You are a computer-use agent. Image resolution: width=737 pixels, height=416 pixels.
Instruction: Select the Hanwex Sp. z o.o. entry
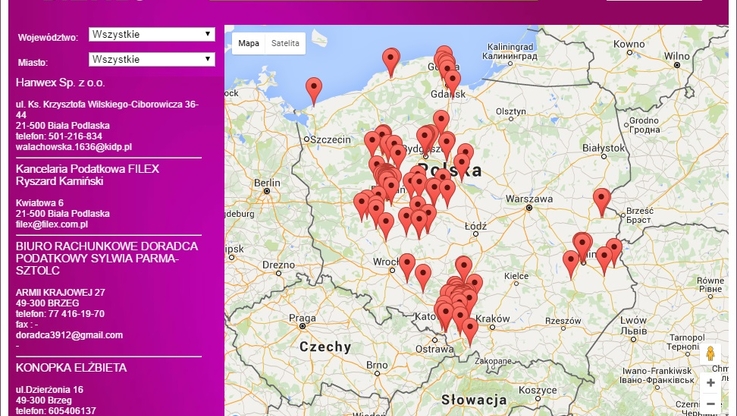pyautogui.click(x=60, y=83)
